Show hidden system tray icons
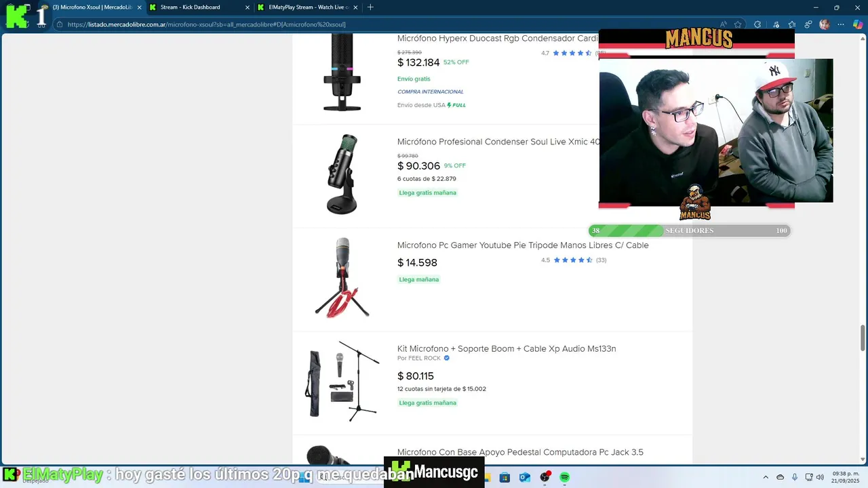This screenshot has width=868, height=488. click(x=766, y=477)
